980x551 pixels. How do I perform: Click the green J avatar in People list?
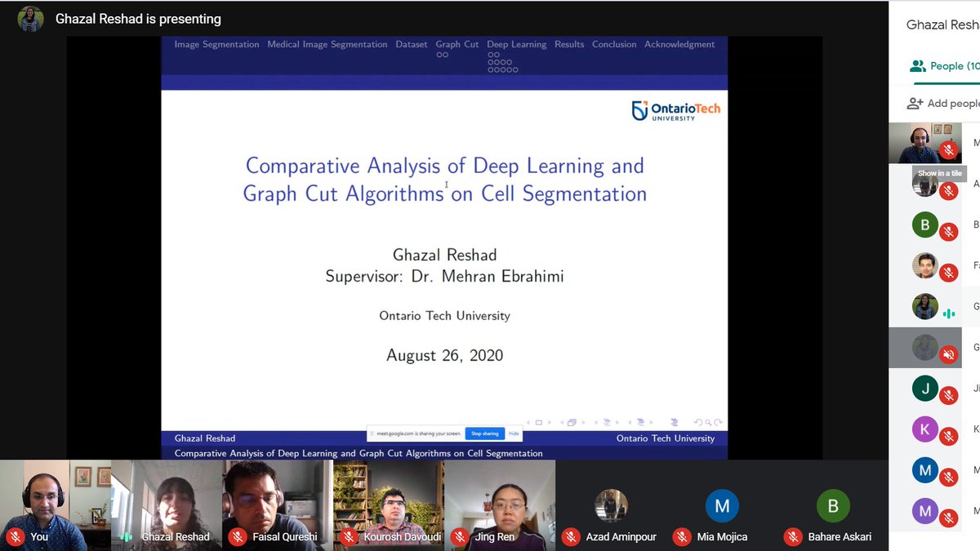coord(925,389)
